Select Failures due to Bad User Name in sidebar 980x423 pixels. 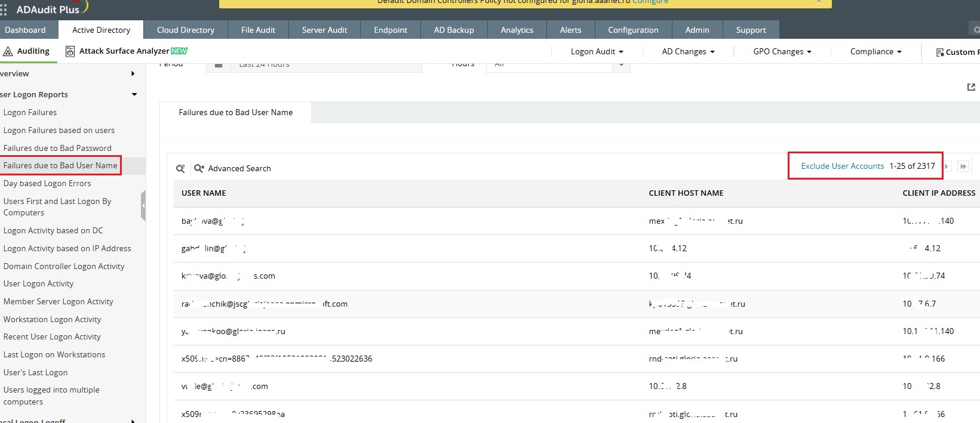coord(60,165)
